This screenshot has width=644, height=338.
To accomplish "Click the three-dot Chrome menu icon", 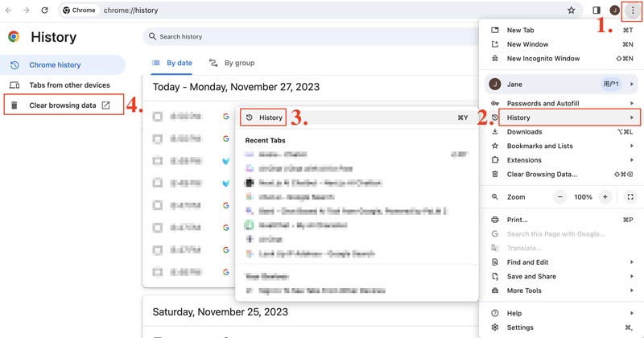I will pyautogui.click(x=631, y=10).
